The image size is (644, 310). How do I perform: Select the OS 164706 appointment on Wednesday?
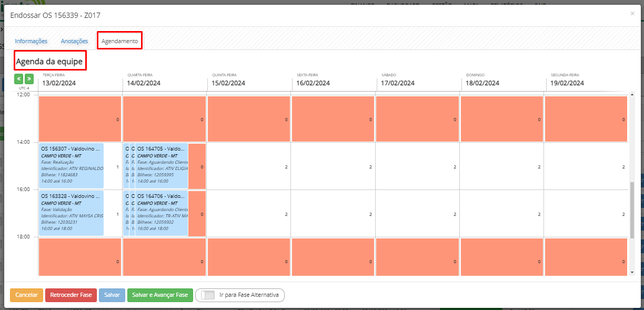pos(162,213)
